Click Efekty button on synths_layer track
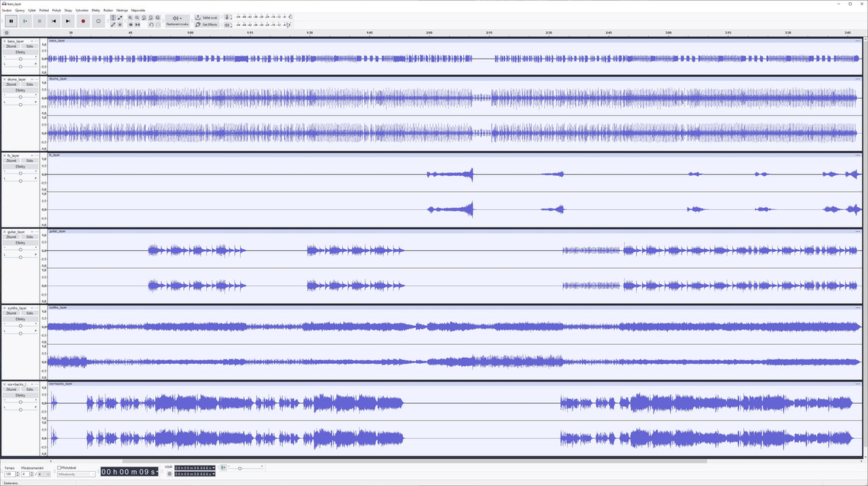Viewport: 868px width, 486px height. (20, 319)
